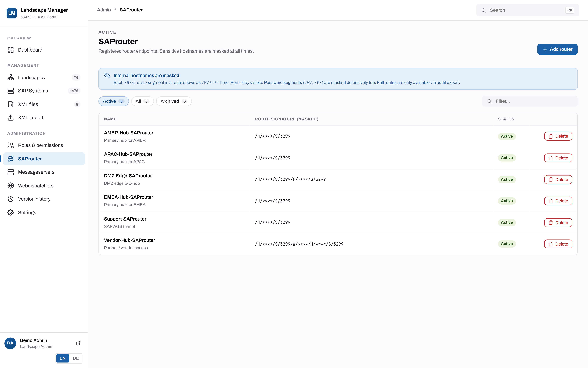588x368 pixels.
Task: Click the magnifier icon in top Search
Action: tap(484, 10)
